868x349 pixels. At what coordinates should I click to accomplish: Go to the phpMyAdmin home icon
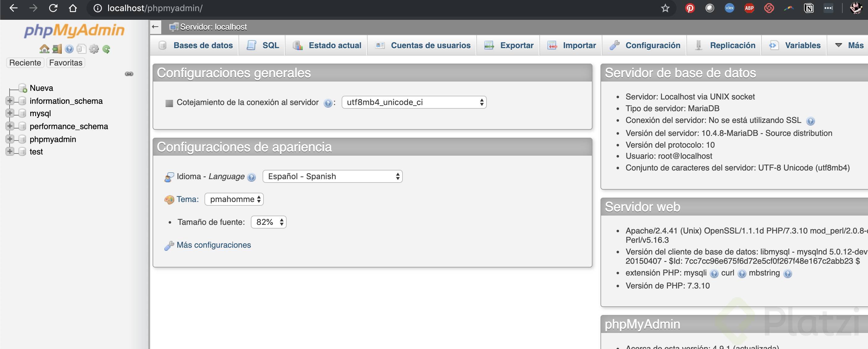pos(44,49)
